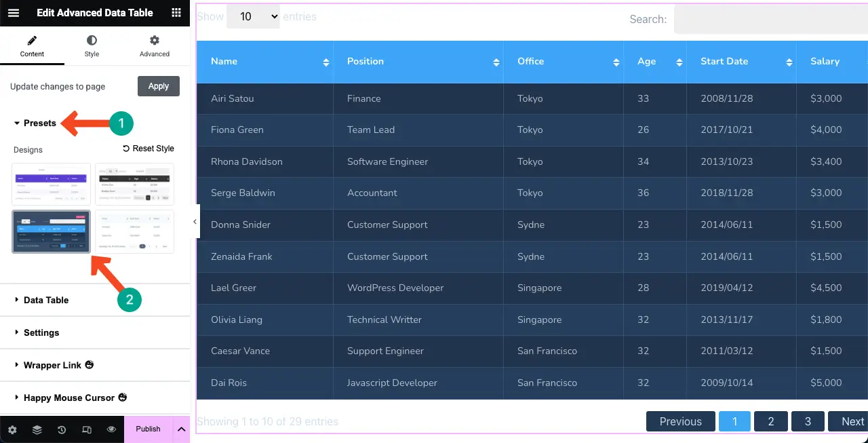Viewport: 868px width, 443px height.
Task: Go to the Previous table page
Action: [681, 421]
